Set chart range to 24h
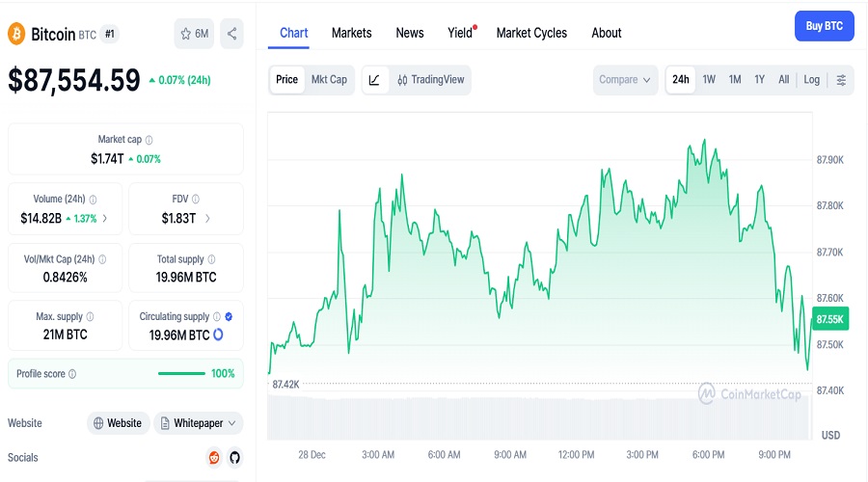This screenshot has width=868, height=482. coord(680,80)
